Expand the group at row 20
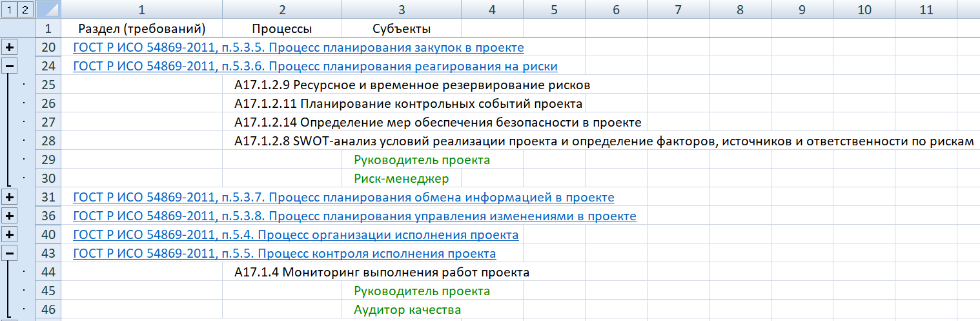This screenshot has width=980, height=321. tap(10, 48)
